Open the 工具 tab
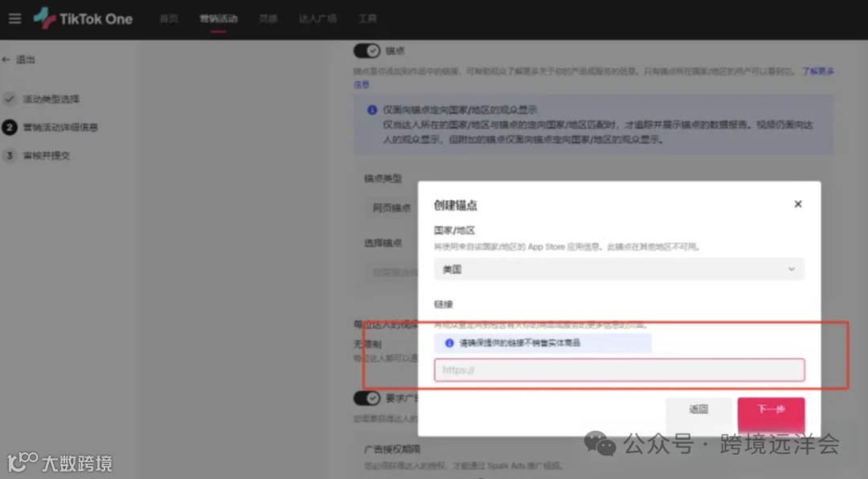 tap(367, 18)
